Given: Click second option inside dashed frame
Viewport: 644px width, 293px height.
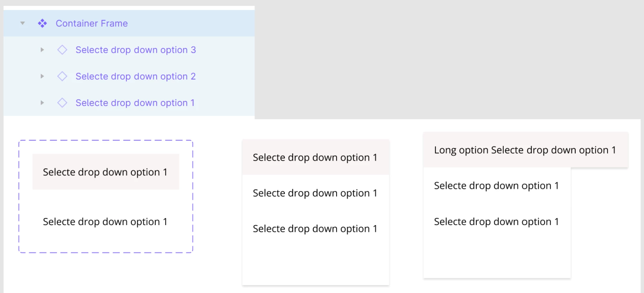Looking at the screenshot, I should click(x=105, y=222).
